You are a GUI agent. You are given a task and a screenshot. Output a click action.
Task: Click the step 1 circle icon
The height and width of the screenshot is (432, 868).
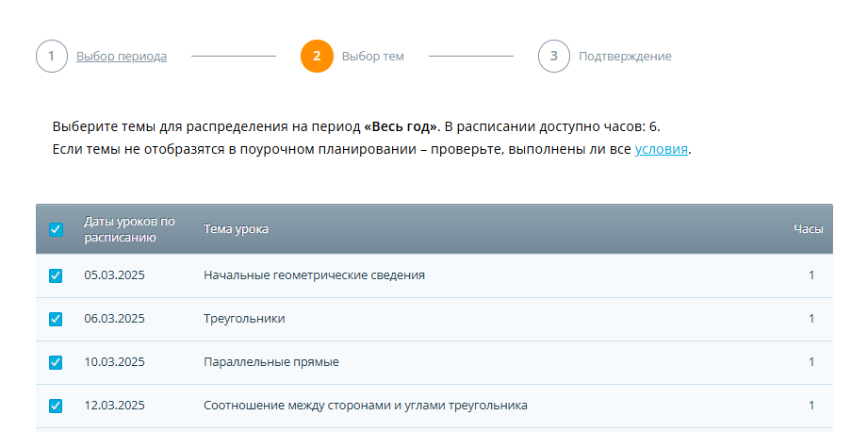point(51,57)
